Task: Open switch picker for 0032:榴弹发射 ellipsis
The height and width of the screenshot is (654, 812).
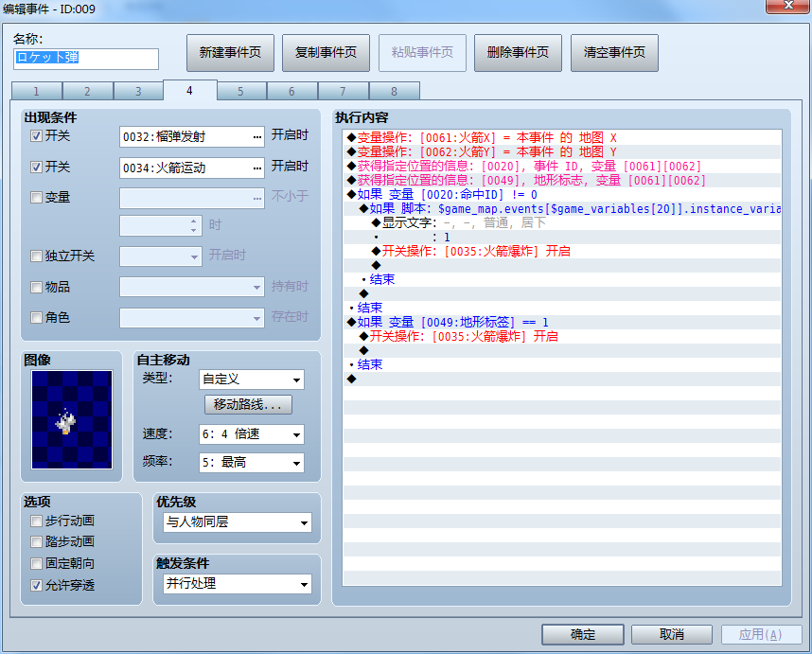Action: tap(257, 137)
